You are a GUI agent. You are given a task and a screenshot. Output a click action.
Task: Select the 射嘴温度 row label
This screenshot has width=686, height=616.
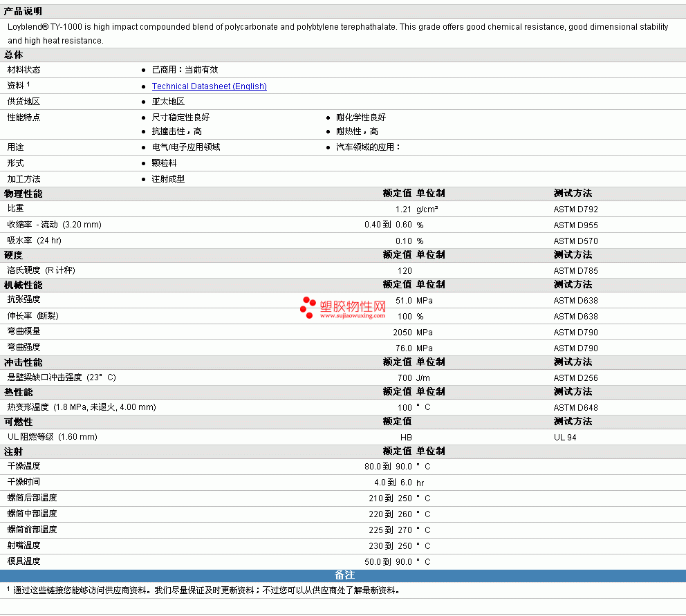24,545
